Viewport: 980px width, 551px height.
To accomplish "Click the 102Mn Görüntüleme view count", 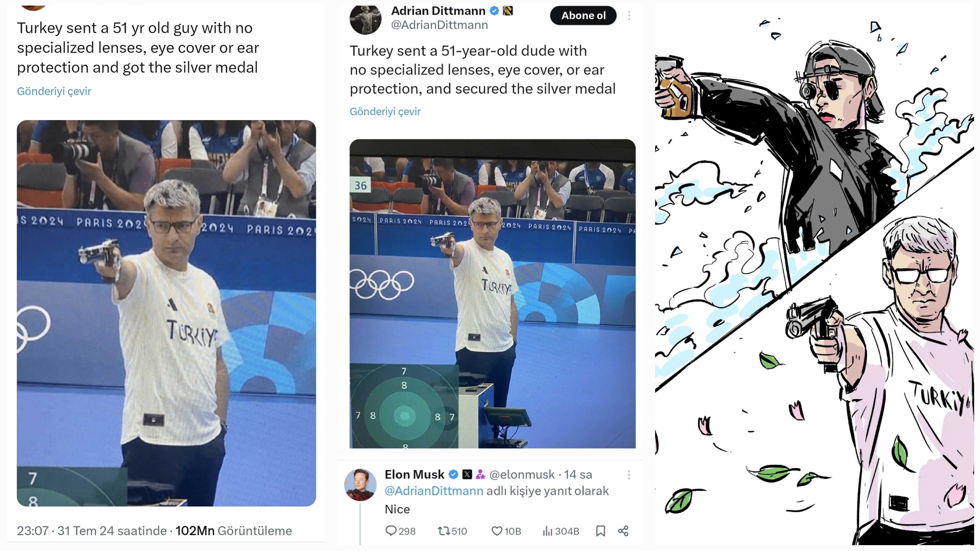I will point(234,531).
